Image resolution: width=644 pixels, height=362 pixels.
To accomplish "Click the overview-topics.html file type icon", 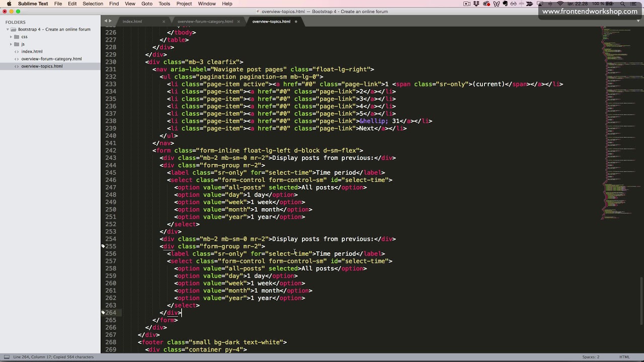I will pos(17,66).
